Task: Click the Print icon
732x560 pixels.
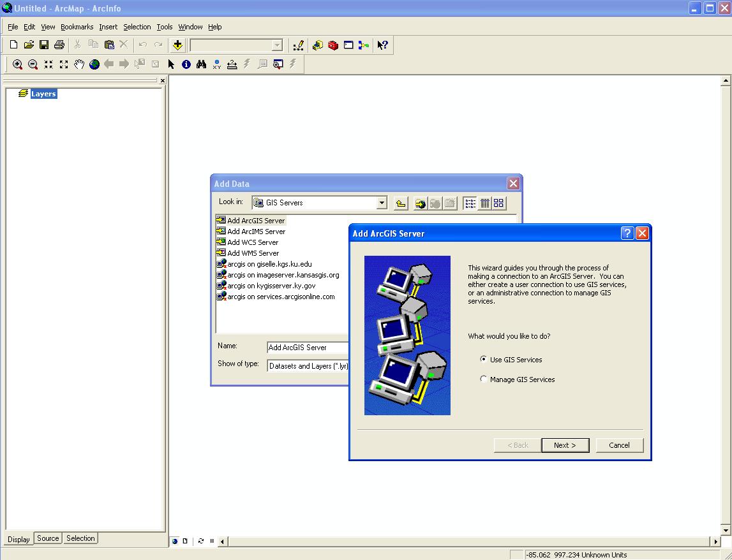Action: [x=59, y=45]
